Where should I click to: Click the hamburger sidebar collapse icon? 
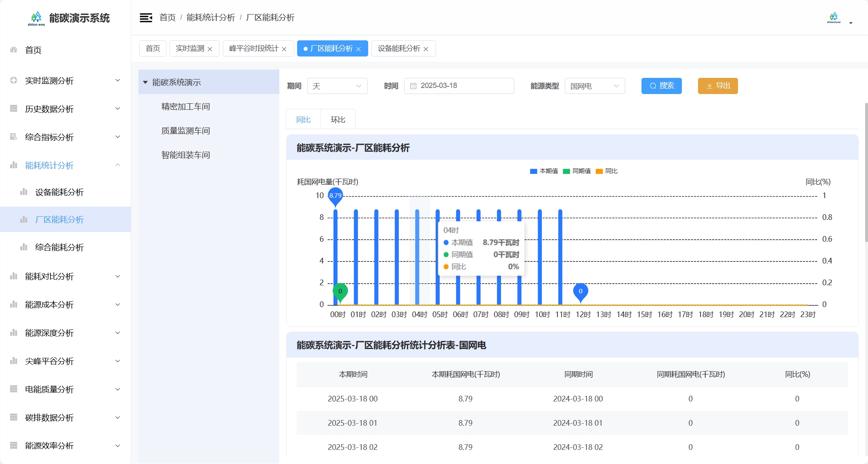(146, 18)
